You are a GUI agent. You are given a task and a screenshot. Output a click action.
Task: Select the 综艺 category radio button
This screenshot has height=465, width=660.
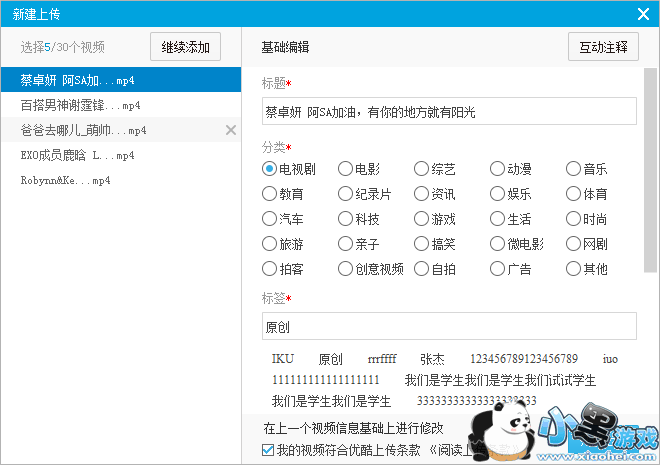(421, 169)
